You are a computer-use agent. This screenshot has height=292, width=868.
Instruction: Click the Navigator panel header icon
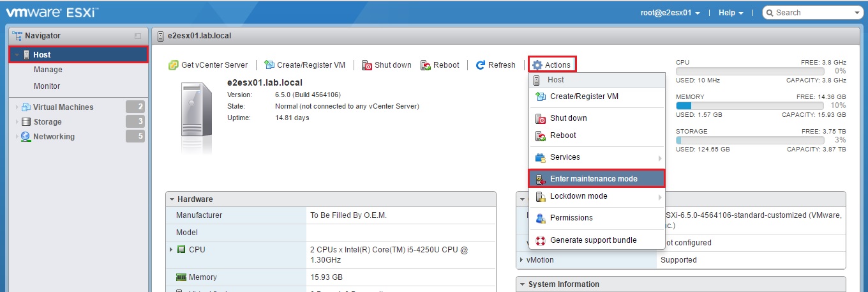17,36
